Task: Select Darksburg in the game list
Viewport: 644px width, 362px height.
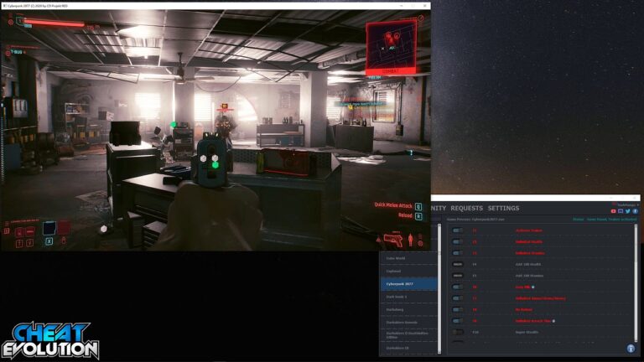Action: [x=408, y=309]
